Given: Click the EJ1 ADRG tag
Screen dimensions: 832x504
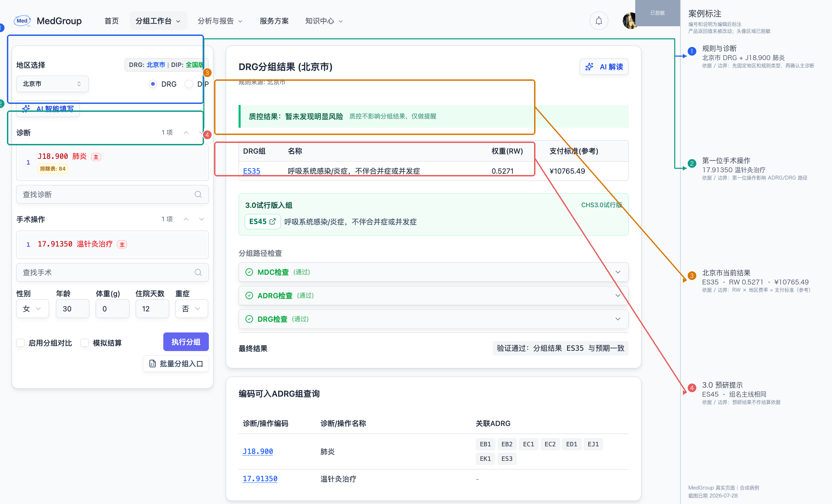Looking at the screenshot, I should tap(593, 444).
